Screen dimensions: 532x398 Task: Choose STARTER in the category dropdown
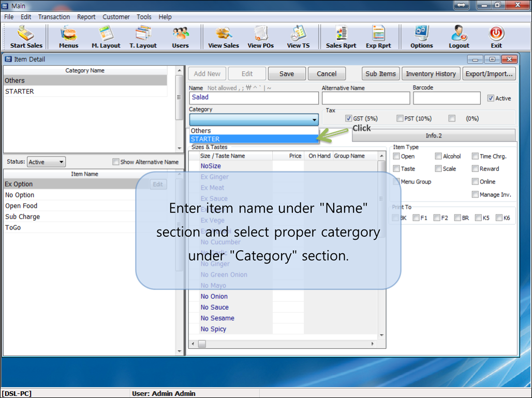click(x=254, y=139)
